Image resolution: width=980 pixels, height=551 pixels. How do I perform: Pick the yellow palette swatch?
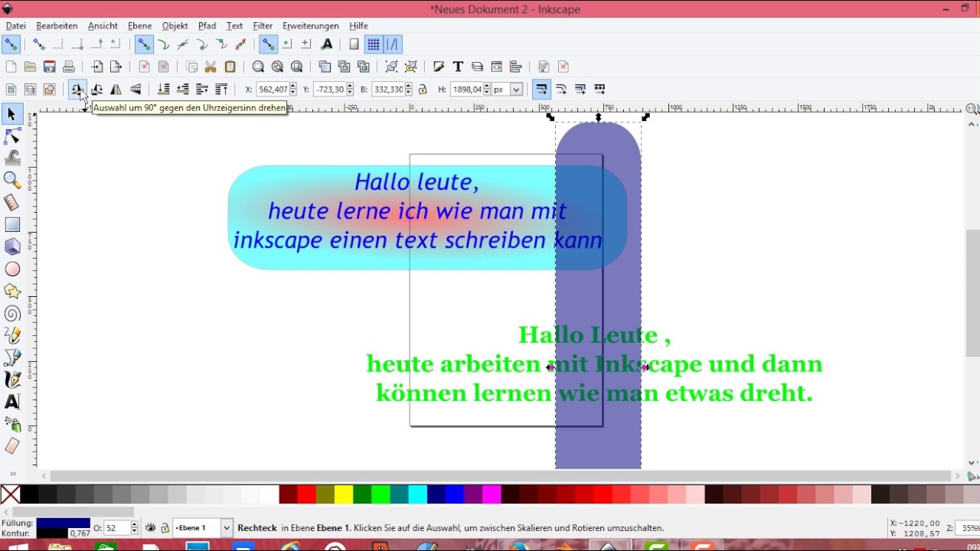(344, 494)
